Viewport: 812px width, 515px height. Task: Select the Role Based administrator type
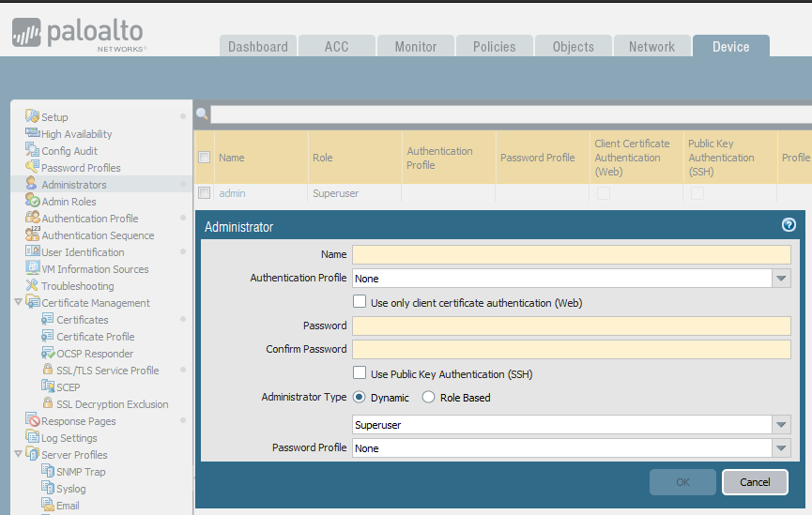pos(428,397)
